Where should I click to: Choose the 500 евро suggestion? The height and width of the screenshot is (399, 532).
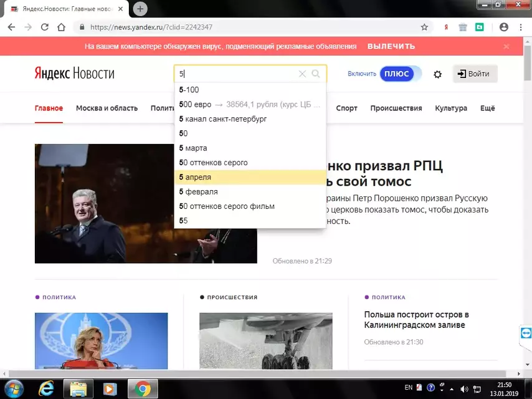tap(250, 104)
